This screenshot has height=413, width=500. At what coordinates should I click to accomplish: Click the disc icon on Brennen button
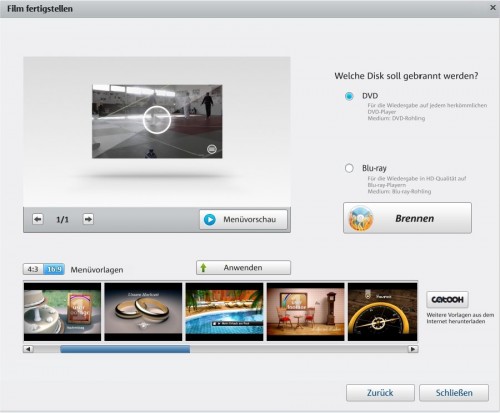pos(361,218)
